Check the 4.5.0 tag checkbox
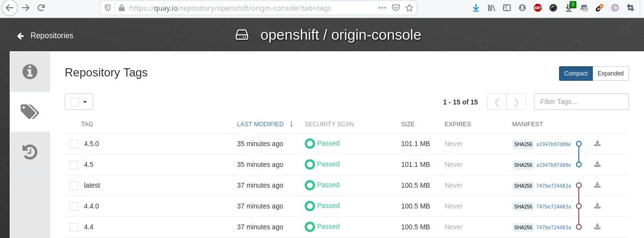The height and width of the screenshot is (238, 644). coord(74,144)
